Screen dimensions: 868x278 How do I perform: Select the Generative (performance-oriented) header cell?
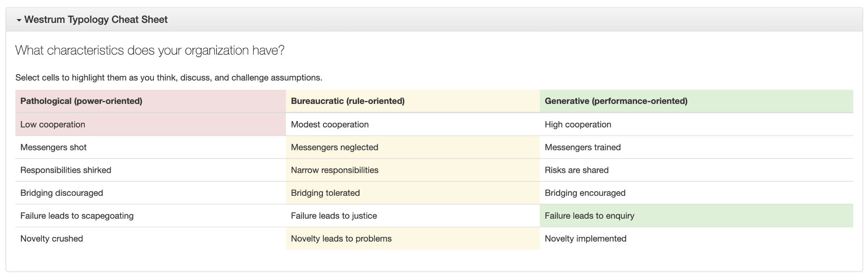pyautogui.click(x=696, y=101)
